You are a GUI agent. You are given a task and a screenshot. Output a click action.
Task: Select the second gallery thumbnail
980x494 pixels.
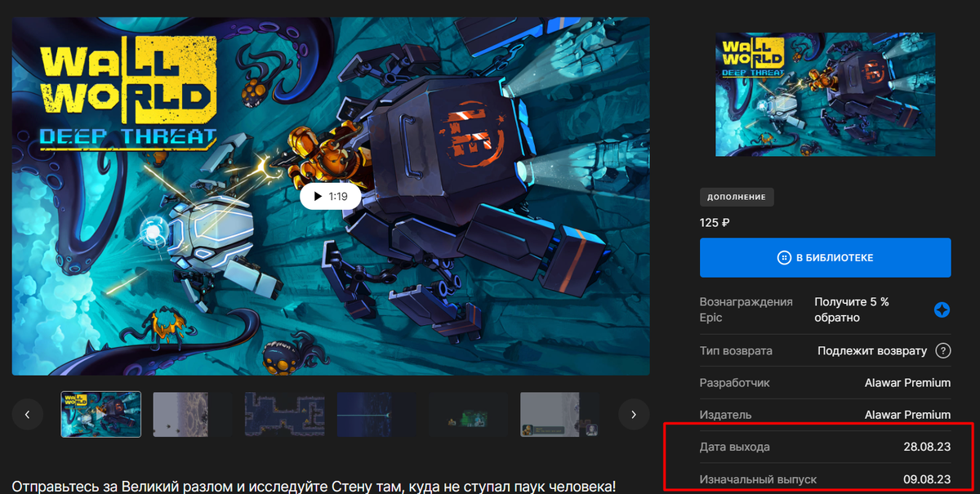pos(193,414)
